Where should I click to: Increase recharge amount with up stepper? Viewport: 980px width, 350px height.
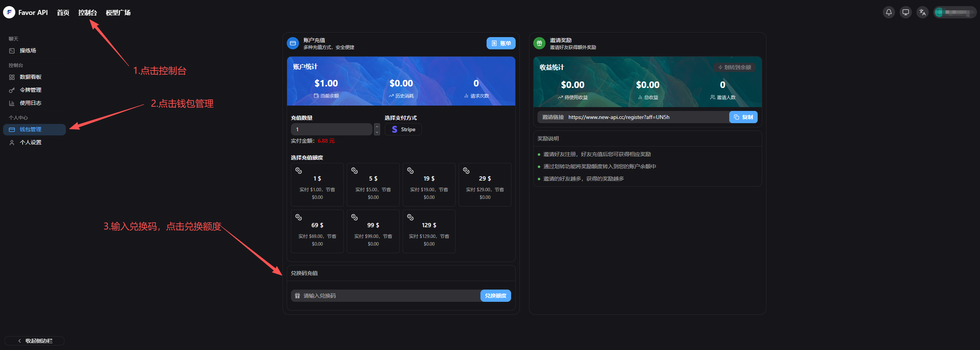377,126
